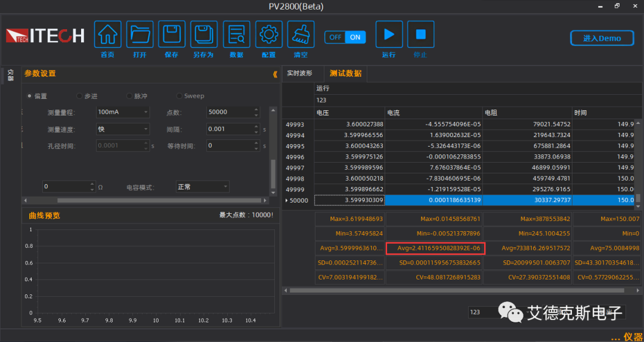Viewport: 644px width, 342px height.
Task: Select the Sweep radio button
Action: (179, 96)
